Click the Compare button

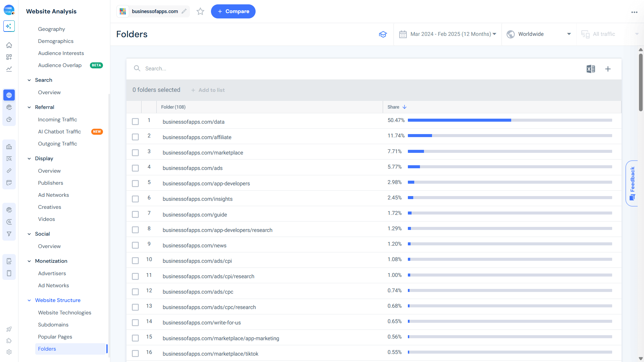(233, 11)
